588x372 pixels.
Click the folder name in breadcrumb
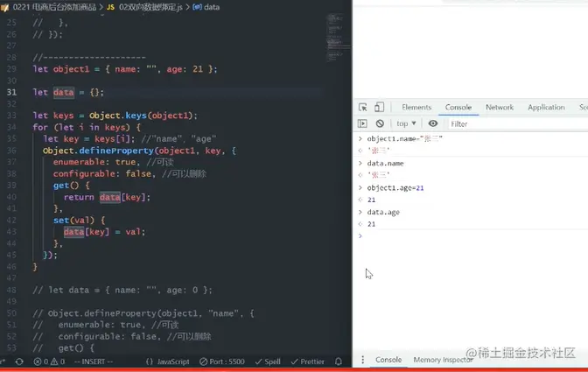point(50,7)
